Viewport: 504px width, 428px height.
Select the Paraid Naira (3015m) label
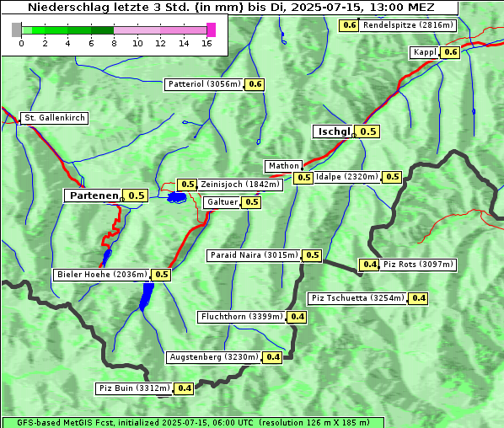[254, 255]
